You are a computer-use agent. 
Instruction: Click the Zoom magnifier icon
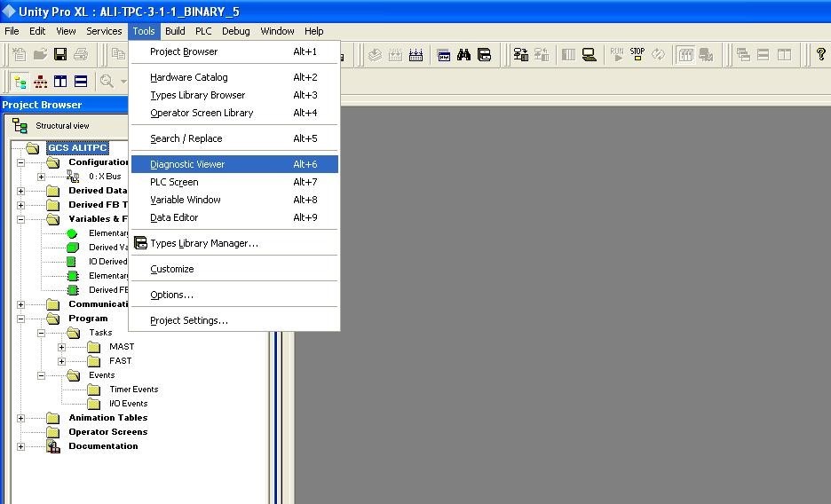(107, 82)
